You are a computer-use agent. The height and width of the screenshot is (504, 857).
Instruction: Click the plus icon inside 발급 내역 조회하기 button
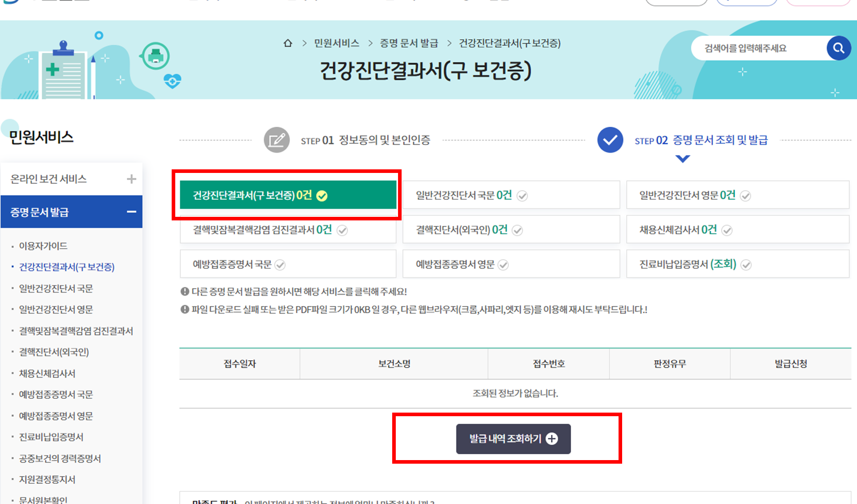(x=553, y=439)
